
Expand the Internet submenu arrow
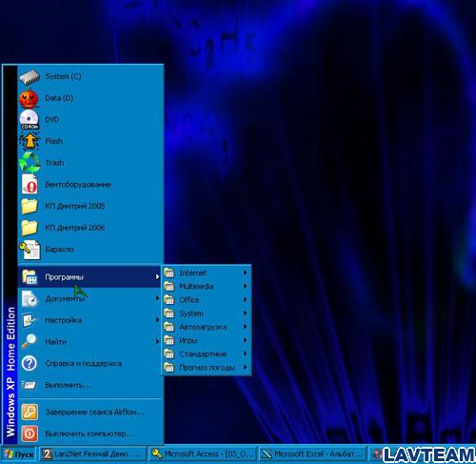coord(246,272)
